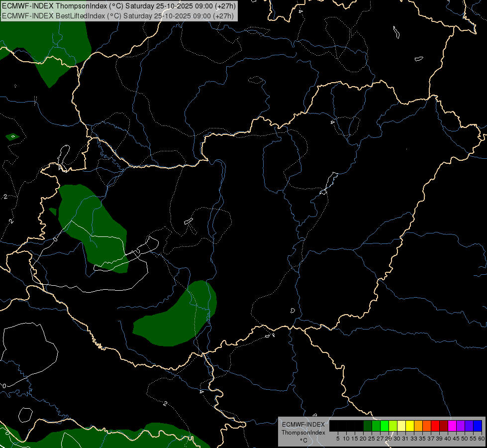Screen dimensions: 487x448
Task: Select the blue 55–60 legend swatch
Action: click(x=478, y=426)
